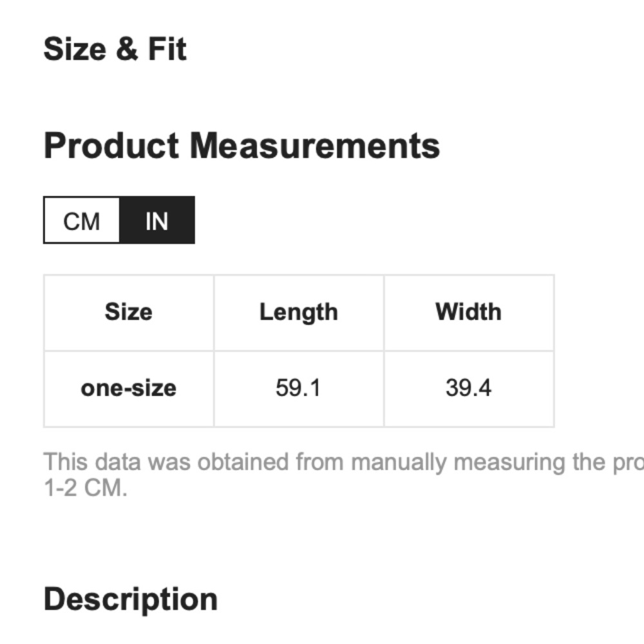Click the Width column header
The height and width of the screenshot is (644, 644).
pyautogui.click(x=469, y=312)
